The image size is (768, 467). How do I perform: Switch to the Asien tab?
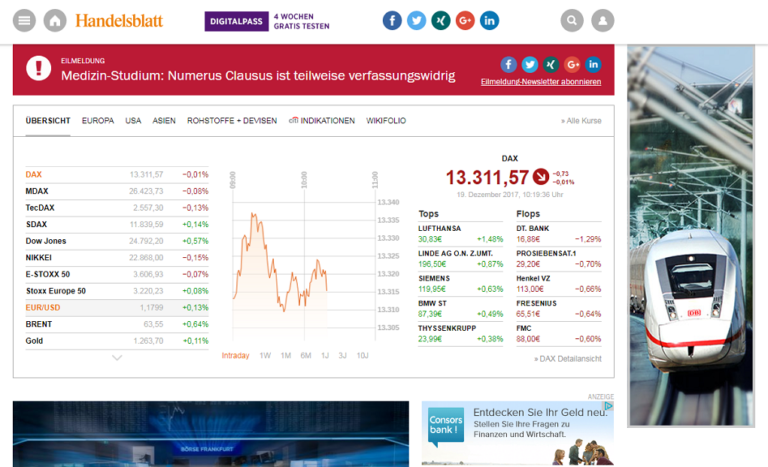(164, 121)
